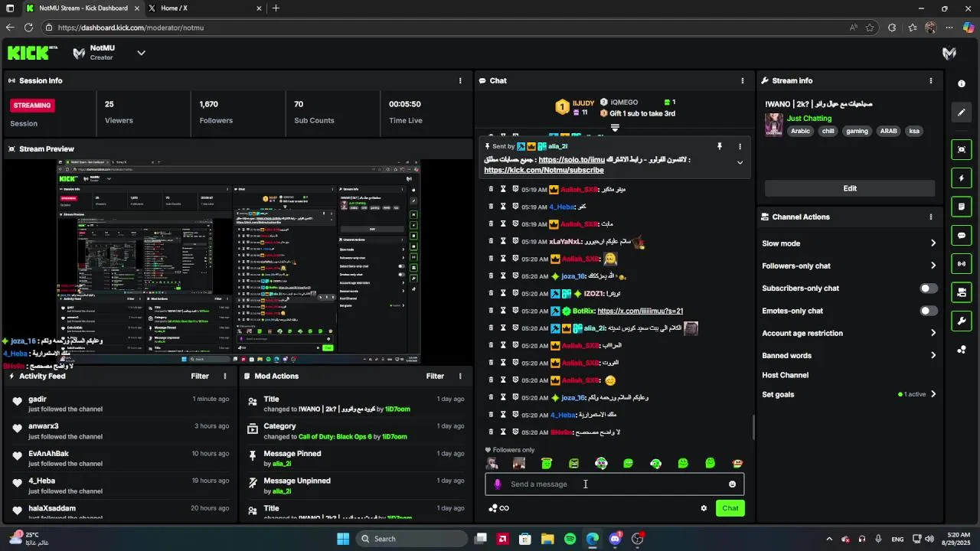Toggle the chat bubble widget icon in sidebar
This screenshot has width=980, height=551.
[x=962, y=235]
